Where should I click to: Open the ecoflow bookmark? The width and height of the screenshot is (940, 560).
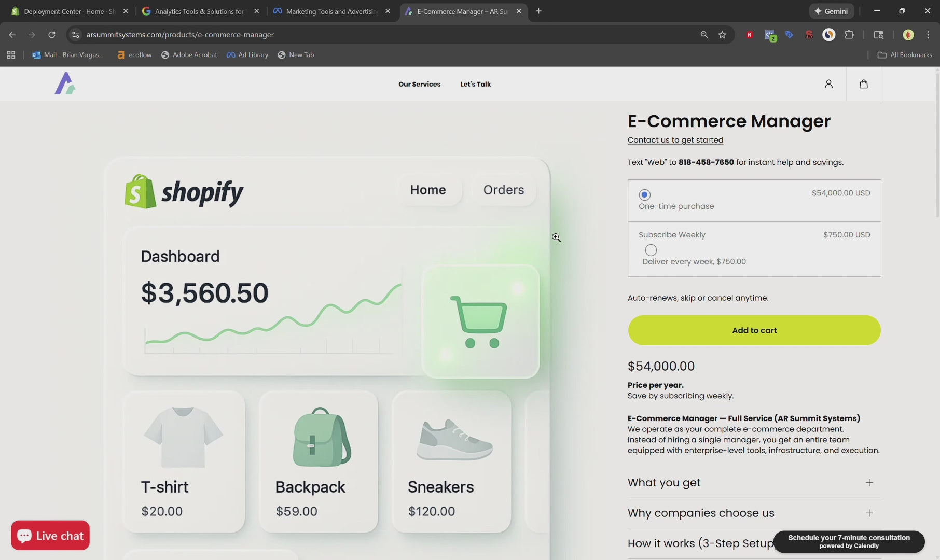[x=134, y=55]
